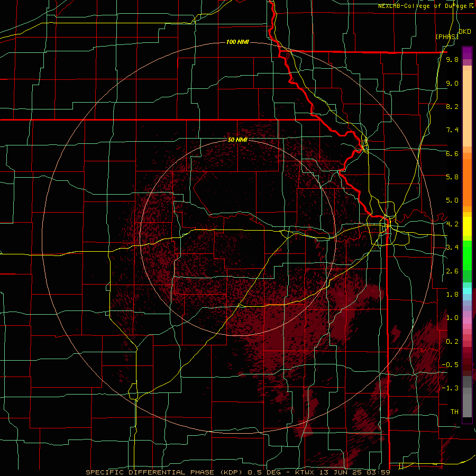Click the TH threshold label on the scale
Viewport: 476px width, 476px height.
pos(454,412)
